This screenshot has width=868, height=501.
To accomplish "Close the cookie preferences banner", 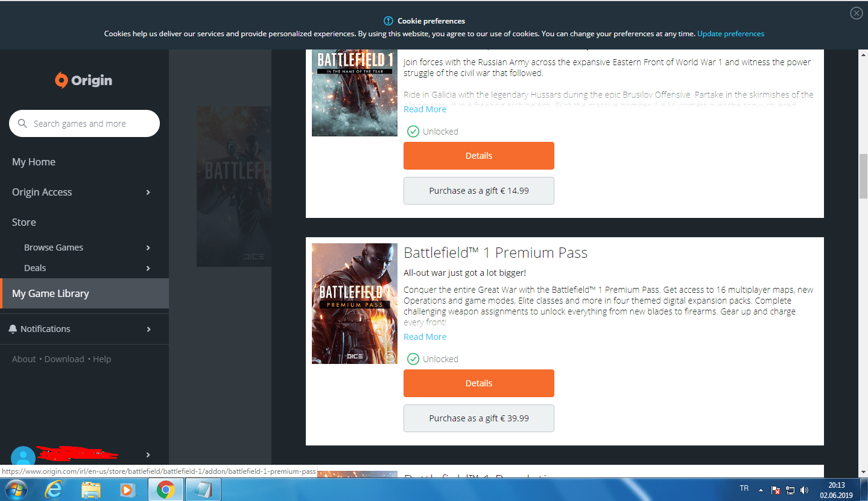I will (x=856, y=13).
